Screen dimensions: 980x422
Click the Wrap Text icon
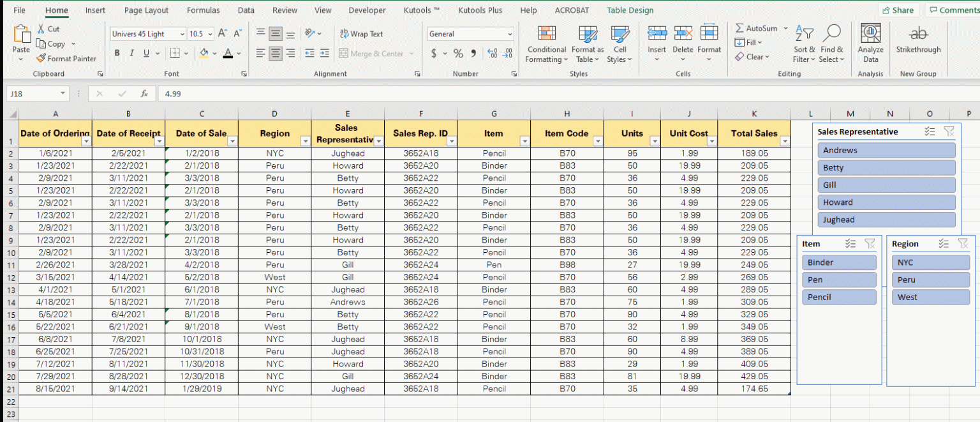tap(344, 33)
